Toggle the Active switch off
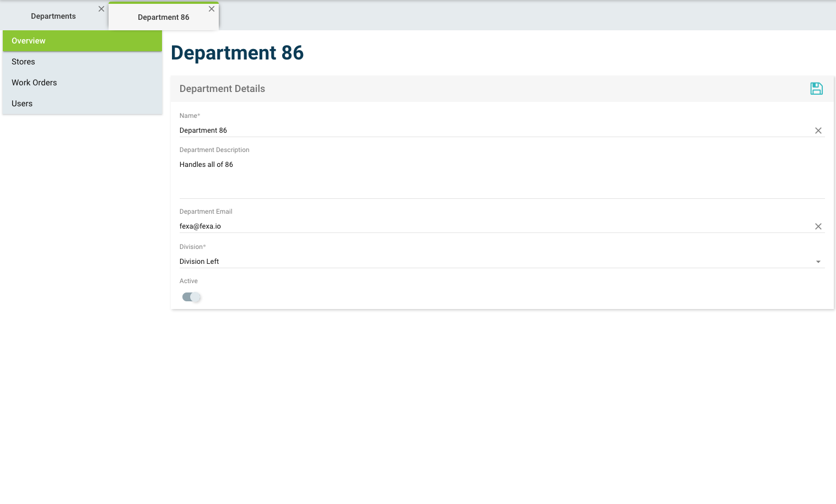The height and width of the screenshot is (504, 836). point(191,297)
